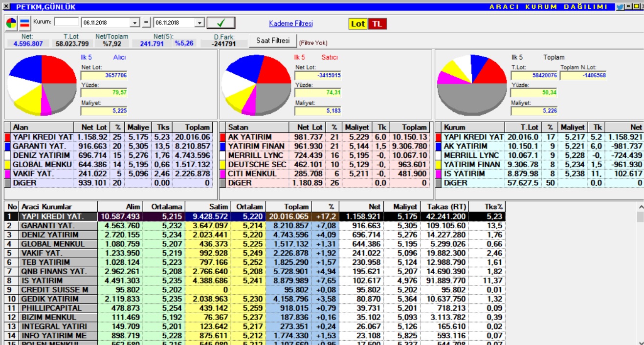Click the X icon left of PETKM,GÜNLÜK
This screenshot has width=644, height=345.
click(x=6, y=7)
